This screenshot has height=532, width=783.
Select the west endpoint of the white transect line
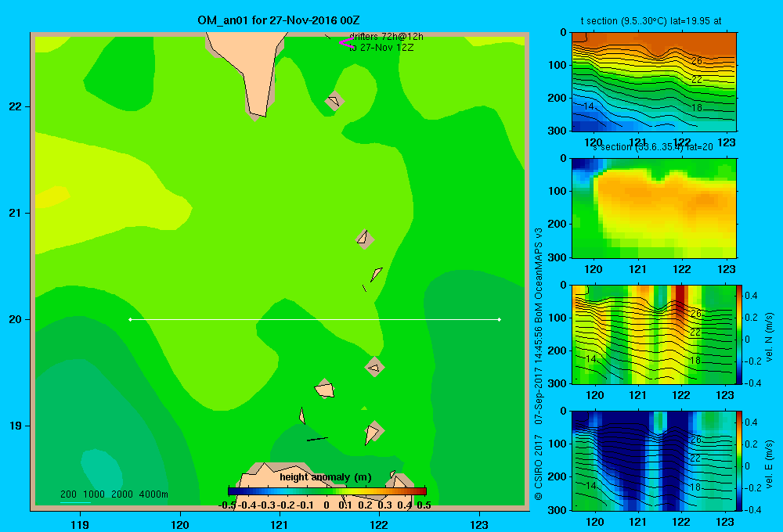130,319
